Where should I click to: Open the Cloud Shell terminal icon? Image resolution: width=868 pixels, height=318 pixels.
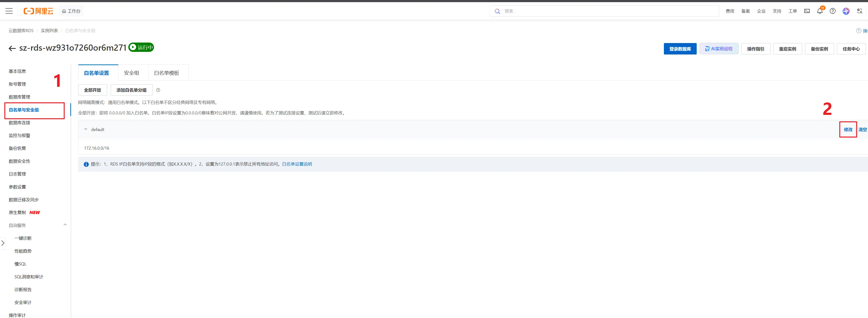coord(807,11)
